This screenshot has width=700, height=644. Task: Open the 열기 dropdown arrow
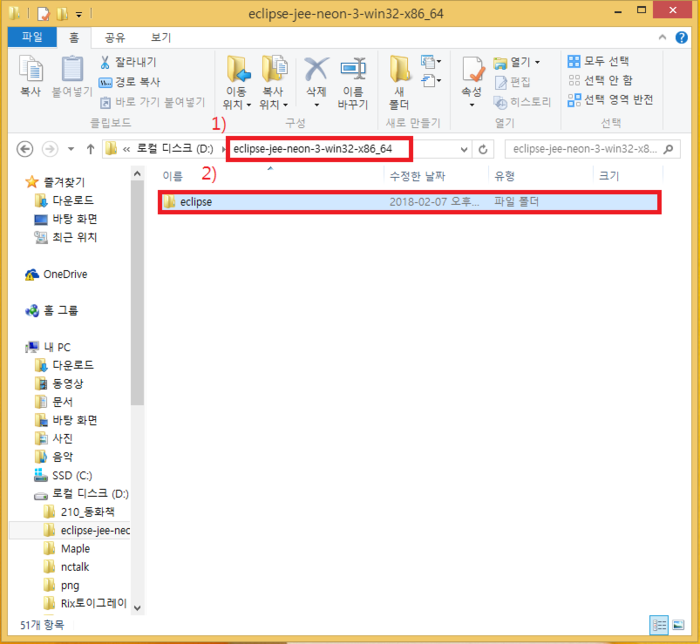tap(538, 62)
